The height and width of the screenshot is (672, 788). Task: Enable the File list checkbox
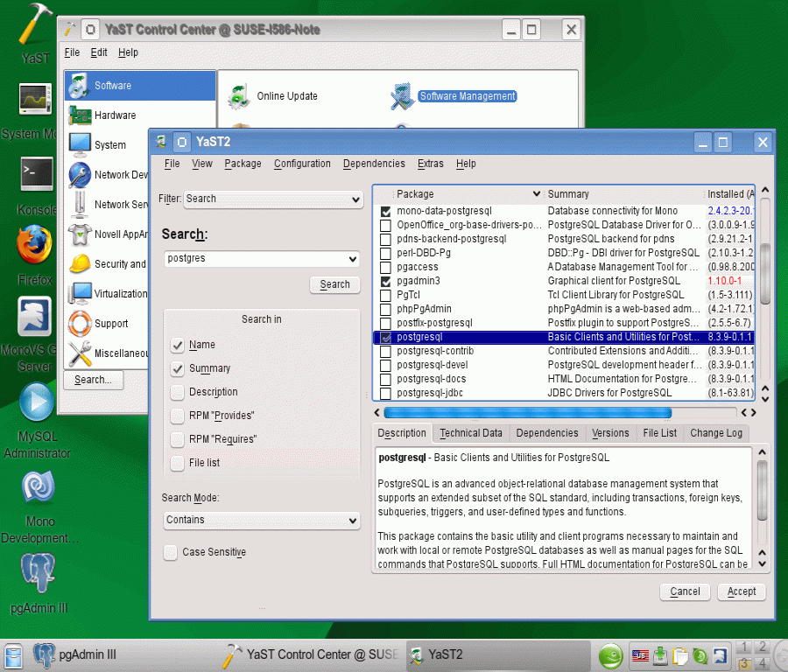coord(177,463)
